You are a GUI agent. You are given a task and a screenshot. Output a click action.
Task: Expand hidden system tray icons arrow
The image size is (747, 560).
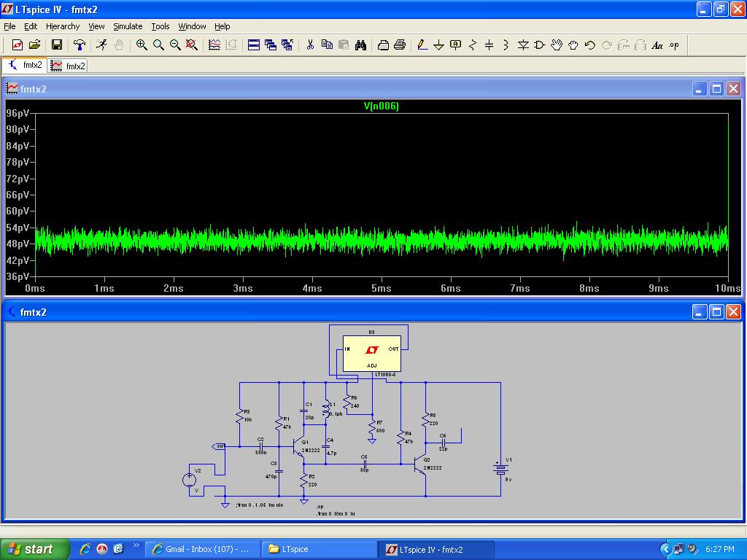[665, 549]
